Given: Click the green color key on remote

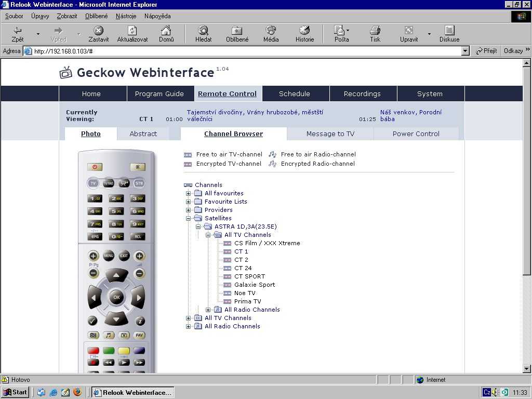Looking at the screenshot, I should [109, 351].
